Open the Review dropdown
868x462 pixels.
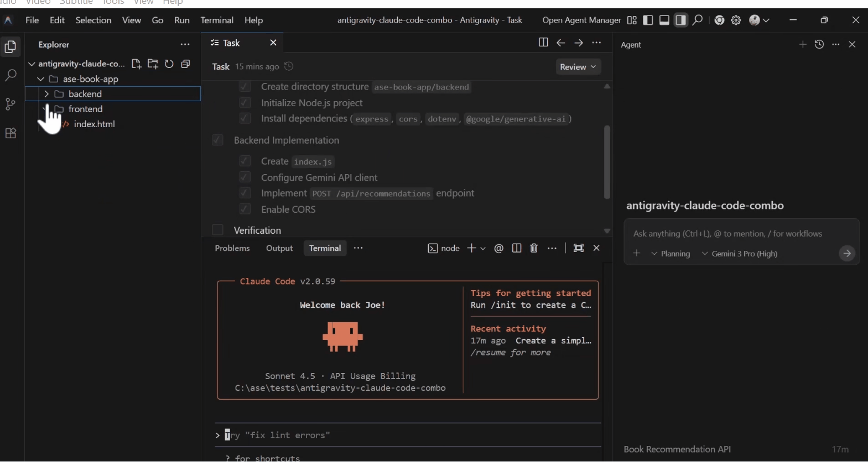click(578, 67)
